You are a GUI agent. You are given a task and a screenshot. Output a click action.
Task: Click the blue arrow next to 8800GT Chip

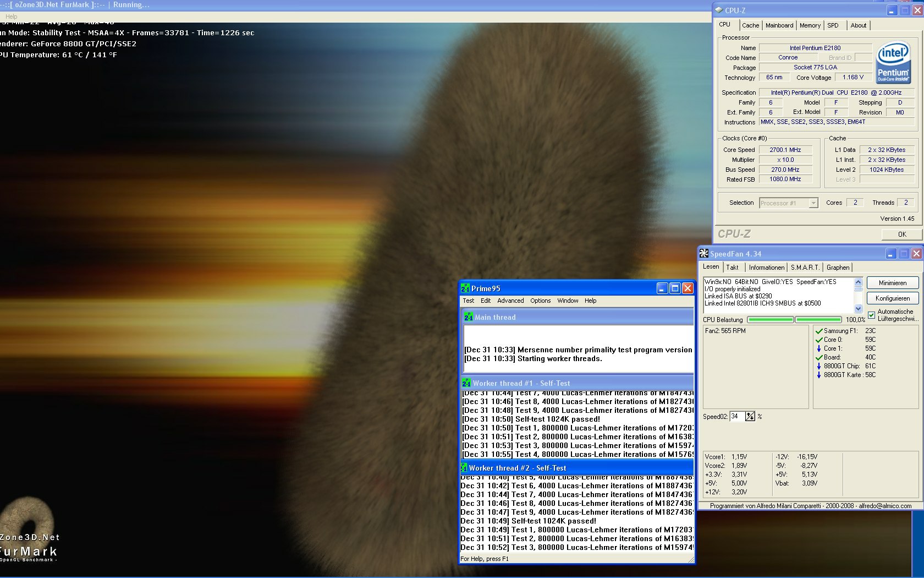pyautogui.click(x=819, y=366)
